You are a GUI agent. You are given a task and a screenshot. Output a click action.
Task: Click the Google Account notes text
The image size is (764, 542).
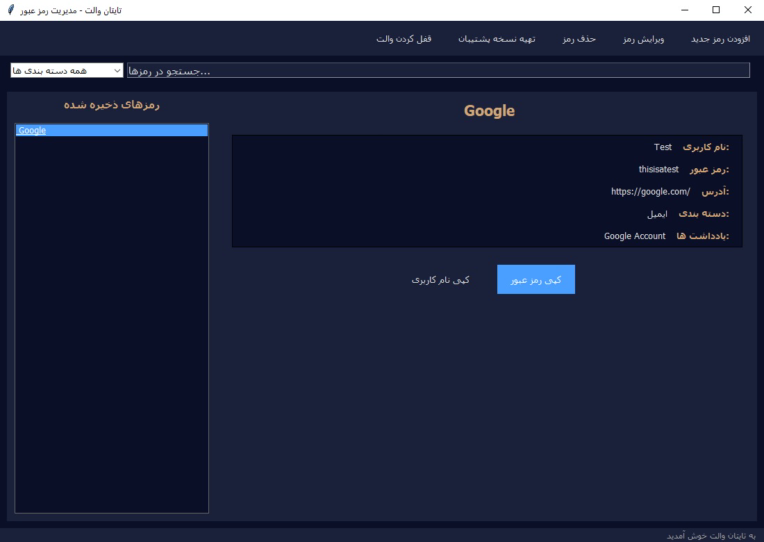coord(634,236)
